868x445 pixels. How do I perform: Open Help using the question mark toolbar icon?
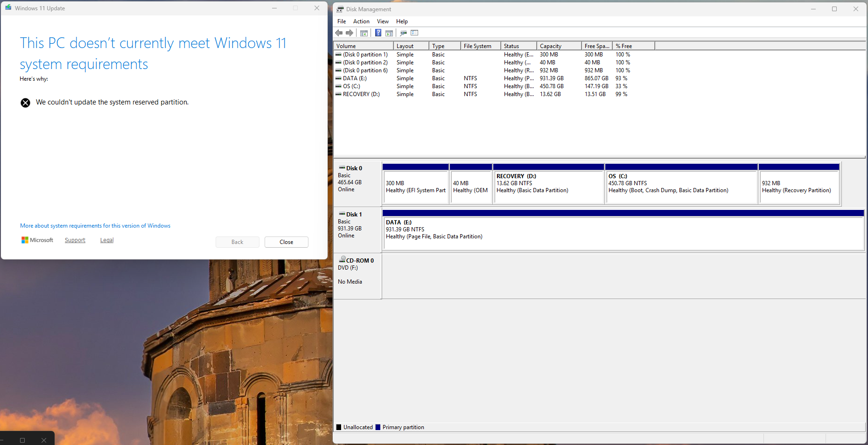pos(378,33)
